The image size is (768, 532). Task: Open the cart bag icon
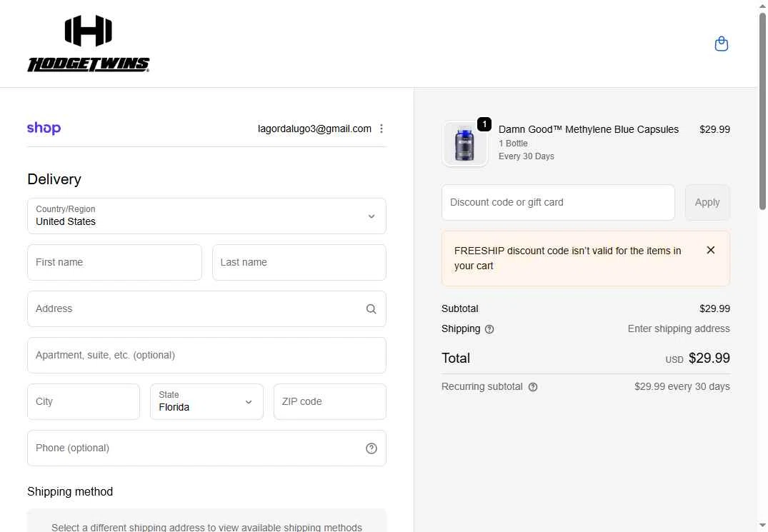point(721,44)
